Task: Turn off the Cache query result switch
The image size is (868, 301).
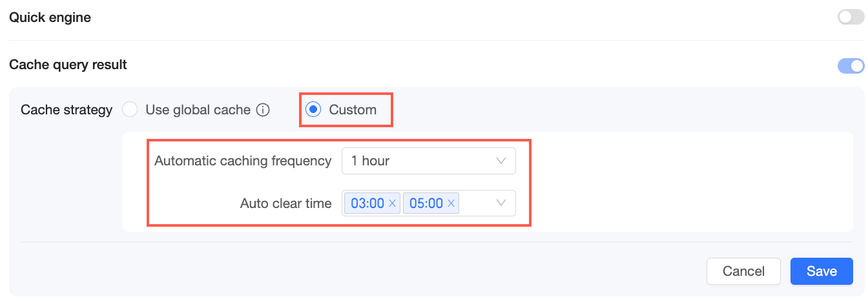Action: (x=851, y=66)
